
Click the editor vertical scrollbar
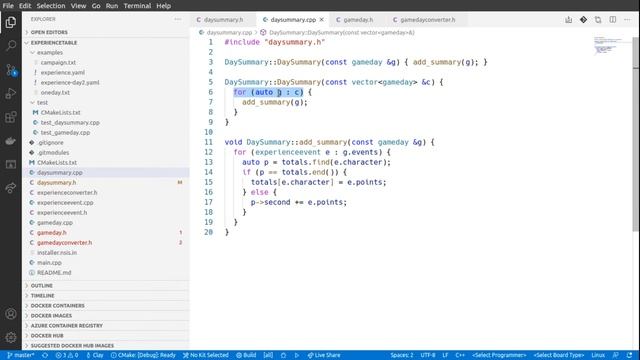[636, 135]
